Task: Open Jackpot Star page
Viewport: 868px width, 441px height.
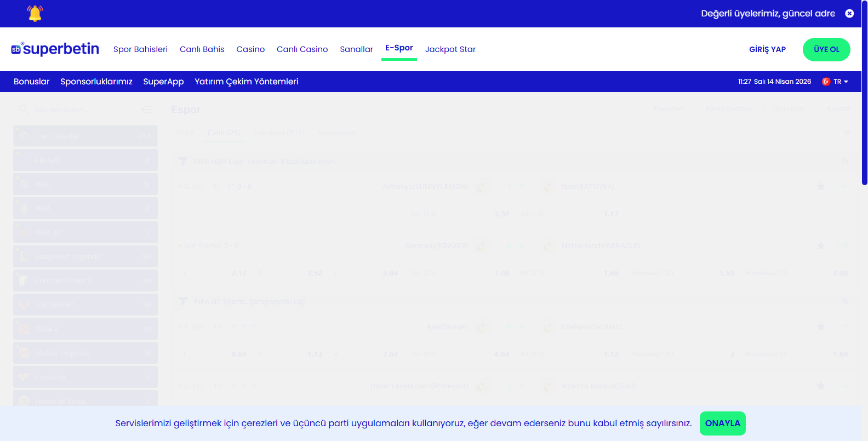Action: (x=450, y=49)
